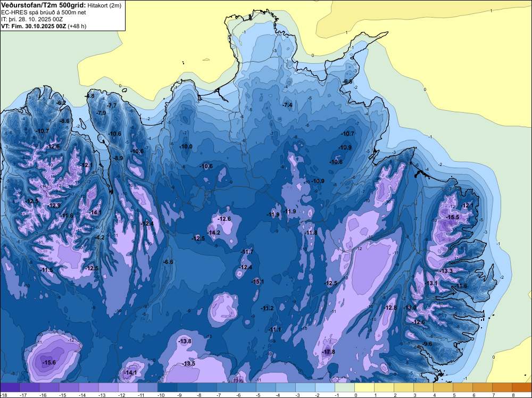Pick the pale green legend swatch between -1 and 0

point(345,387)
